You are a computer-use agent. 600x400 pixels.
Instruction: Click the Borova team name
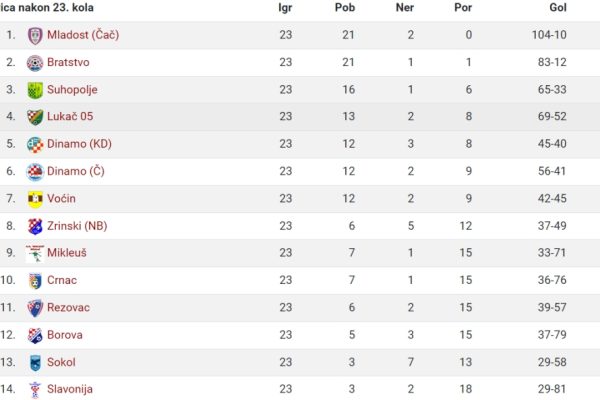click(65, 335)
